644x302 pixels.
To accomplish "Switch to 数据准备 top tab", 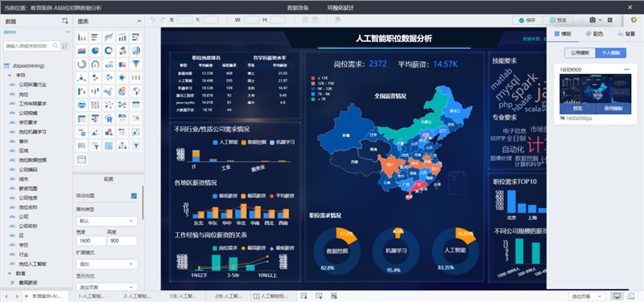I will (298, 8).
